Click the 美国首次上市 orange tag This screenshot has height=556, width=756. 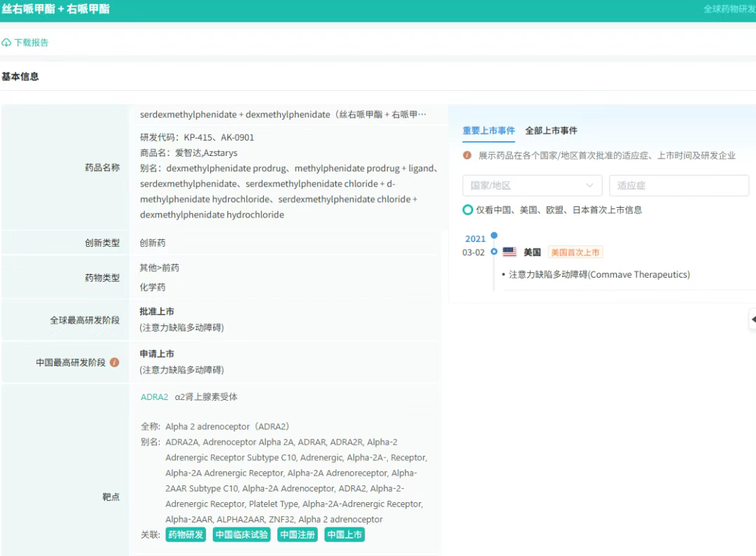[575, 252]
